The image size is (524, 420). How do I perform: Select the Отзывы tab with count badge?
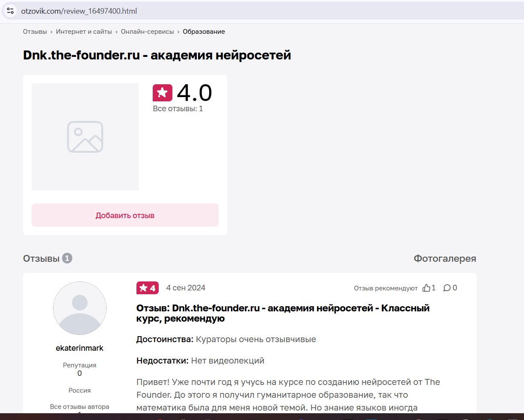pos(47,258)
